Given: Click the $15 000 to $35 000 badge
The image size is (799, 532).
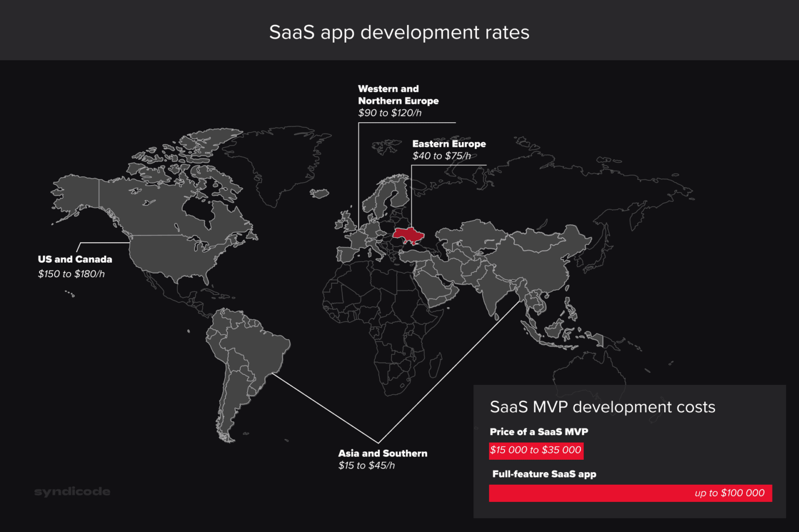Looking at the screenshot, I should point(536,450).
